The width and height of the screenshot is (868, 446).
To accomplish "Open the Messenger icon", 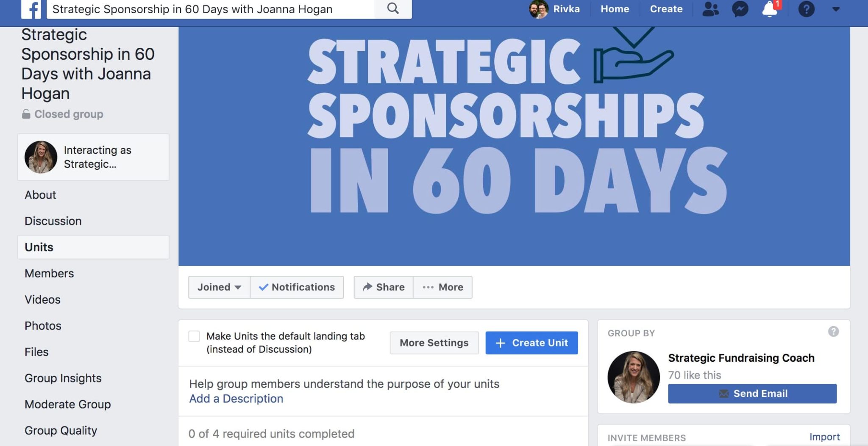I will click(740, 9).
